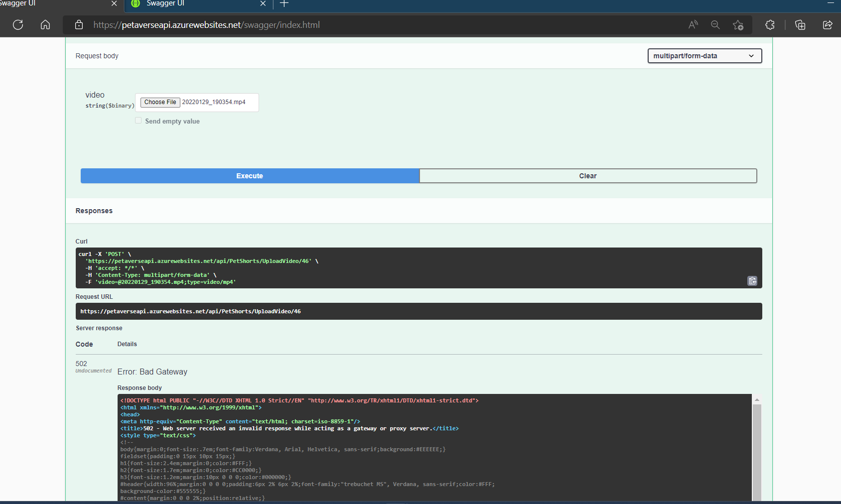The image size is (841, 504).
Task: Go to the browser home page icon
Action: 45,25
